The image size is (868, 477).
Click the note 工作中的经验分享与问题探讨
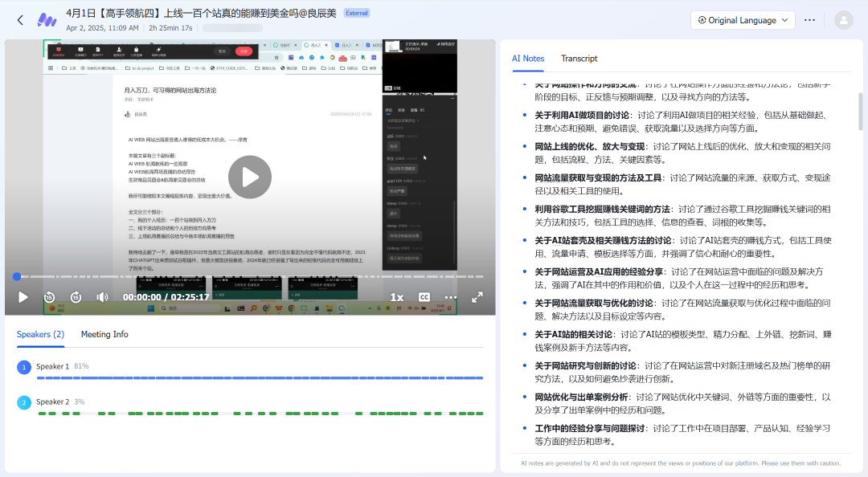tap(590, 428)
